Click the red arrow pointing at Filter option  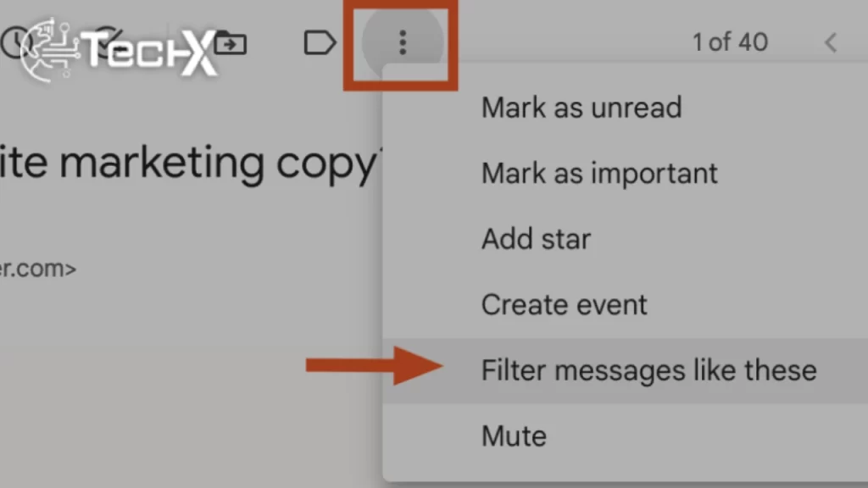tap(373, 367)
